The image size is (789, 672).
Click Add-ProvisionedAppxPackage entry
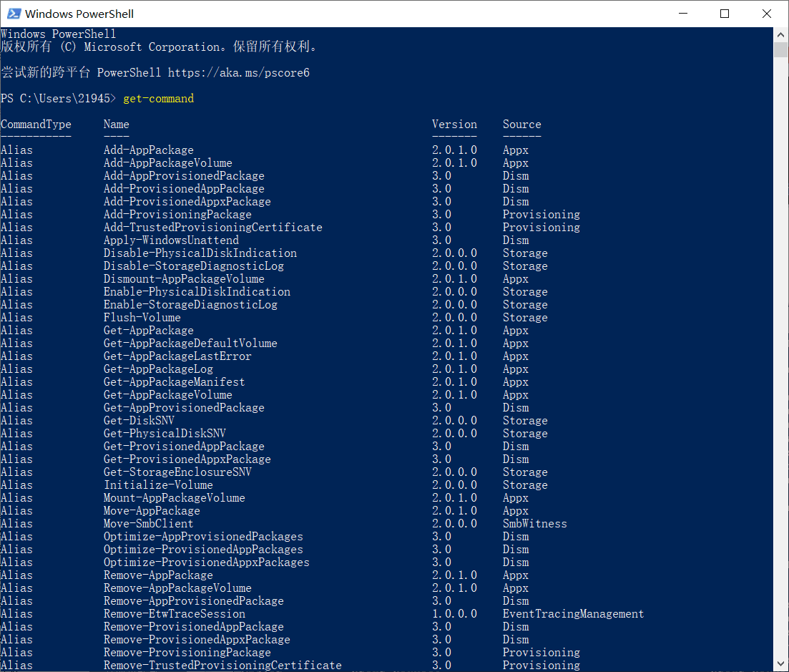point(187,202)
